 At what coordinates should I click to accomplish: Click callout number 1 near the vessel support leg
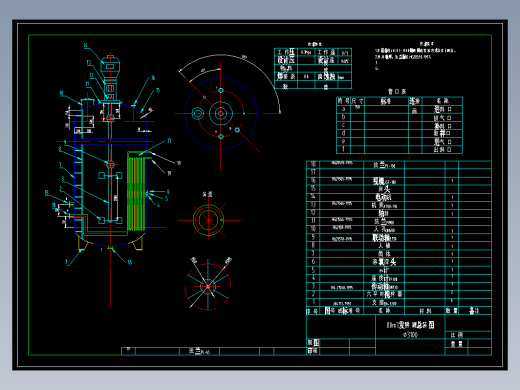click(67, 263)
